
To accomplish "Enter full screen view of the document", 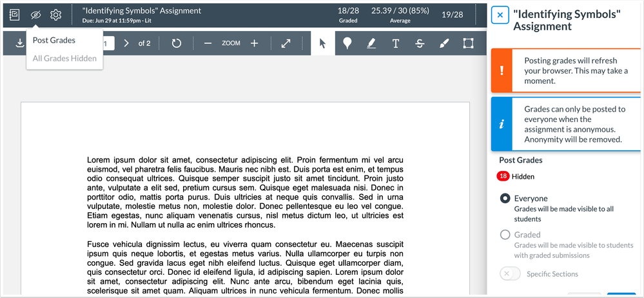I will [x=286, y=43].
